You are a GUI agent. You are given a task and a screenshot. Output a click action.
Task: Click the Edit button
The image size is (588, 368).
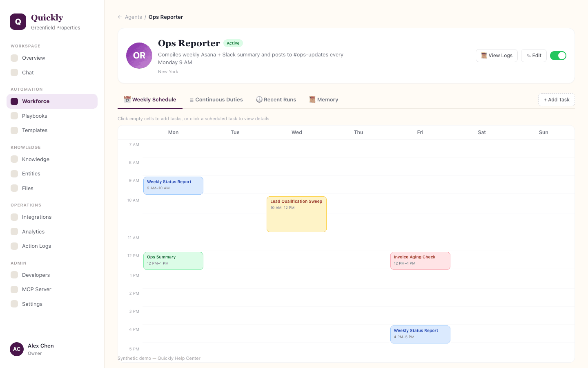(x=534, y=56)
